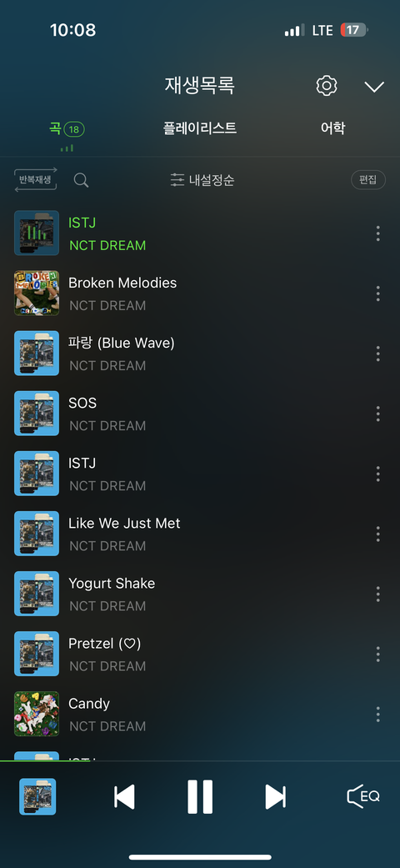Open the EQ equalizer settings
This screenshot has height=868, width=400.
coord(363,796)
